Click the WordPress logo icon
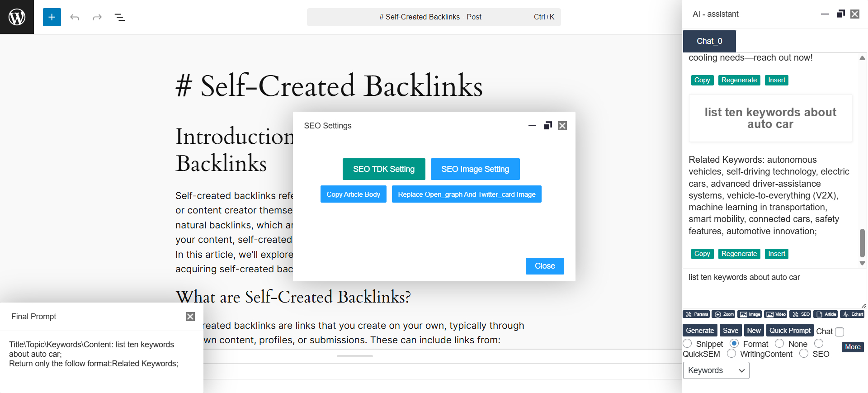This screenshot has width=868, height=393. click(x=17, y=17)
